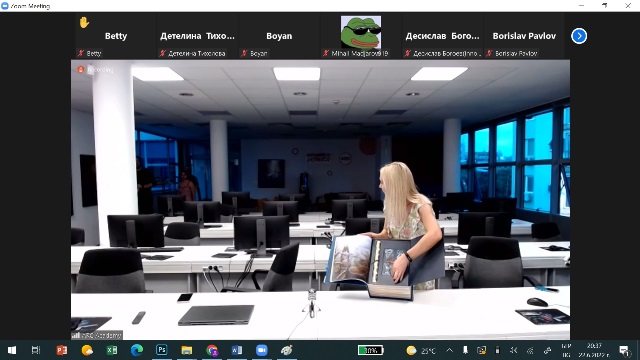Open Chrome from the taskbar

tap(212, 350)
